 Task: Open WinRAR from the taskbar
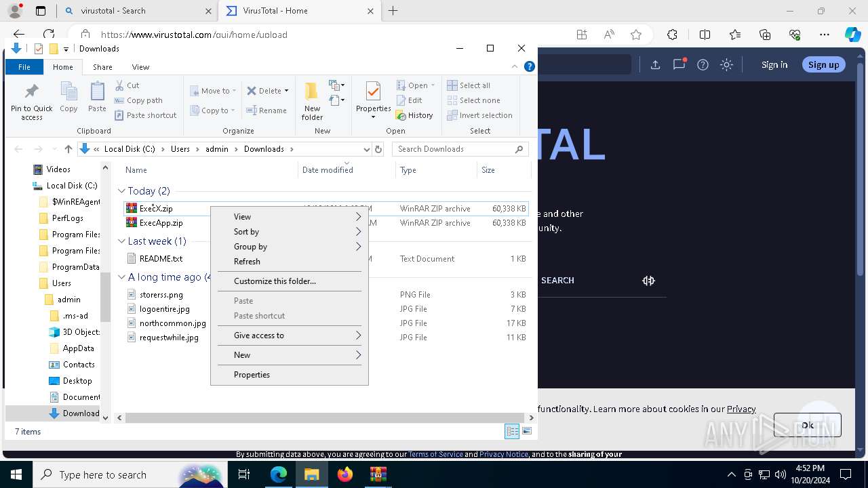(378, 474)
